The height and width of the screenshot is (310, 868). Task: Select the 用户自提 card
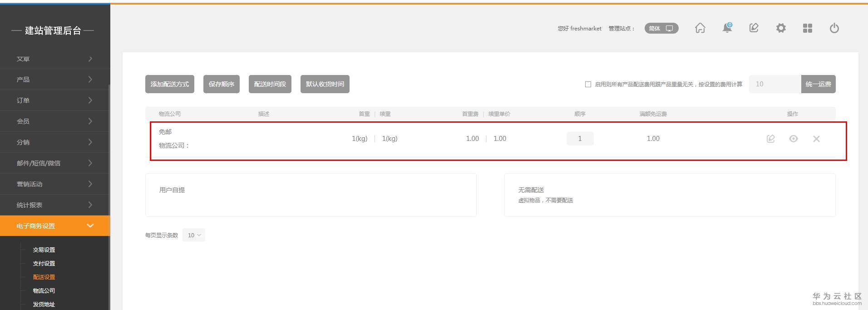point(311,195)
